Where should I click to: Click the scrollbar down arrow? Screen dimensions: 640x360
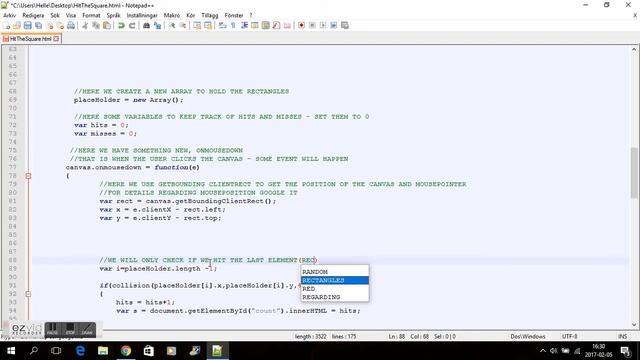pos(634,325)
